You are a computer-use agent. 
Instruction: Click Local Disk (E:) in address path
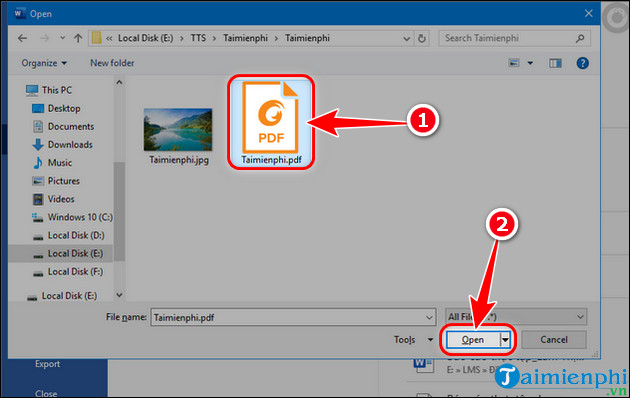point(145,38)
